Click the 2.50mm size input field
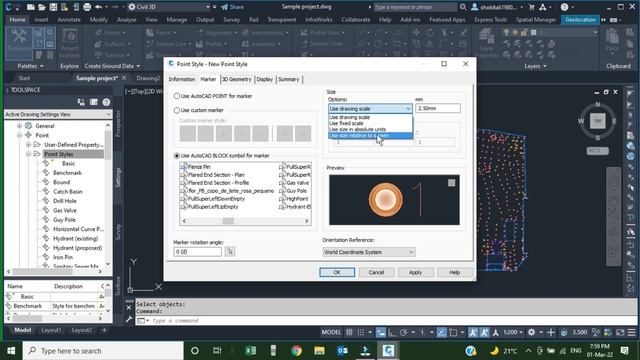The image size is (640, 360). click(438, 109)
